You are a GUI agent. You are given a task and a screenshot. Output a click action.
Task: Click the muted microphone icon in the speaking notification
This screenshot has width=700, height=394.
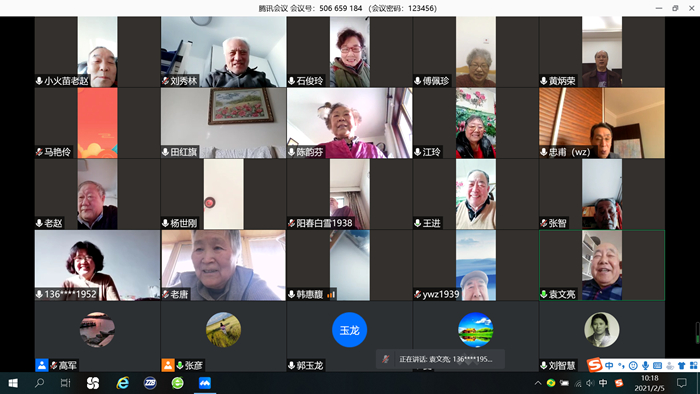point(386,359)
